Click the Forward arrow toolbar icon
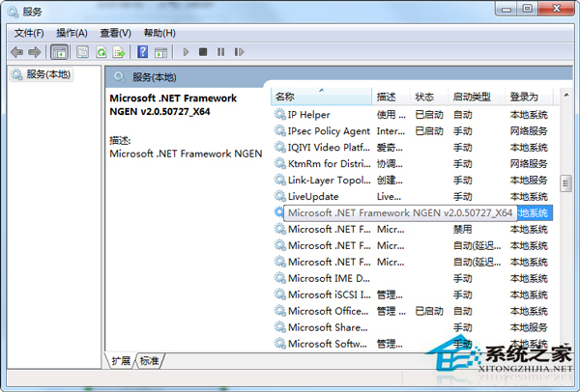 (34, 52)
